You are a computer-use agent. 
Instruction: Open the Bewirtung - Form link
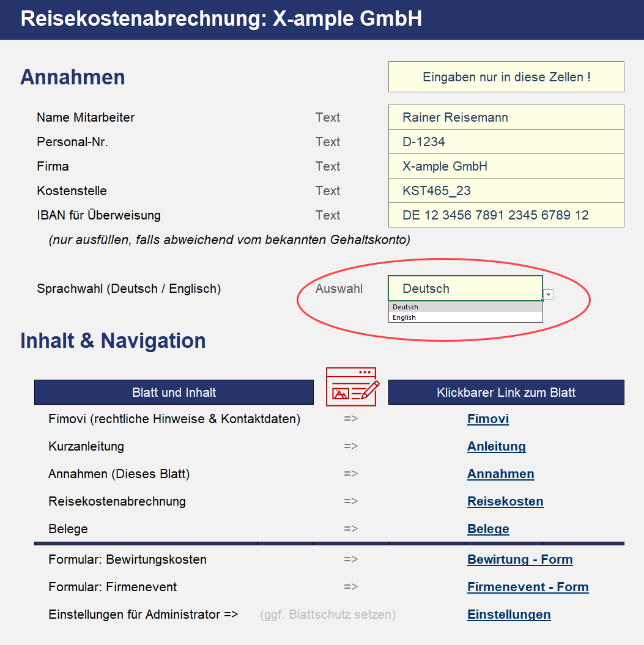[x=520, y=559]
